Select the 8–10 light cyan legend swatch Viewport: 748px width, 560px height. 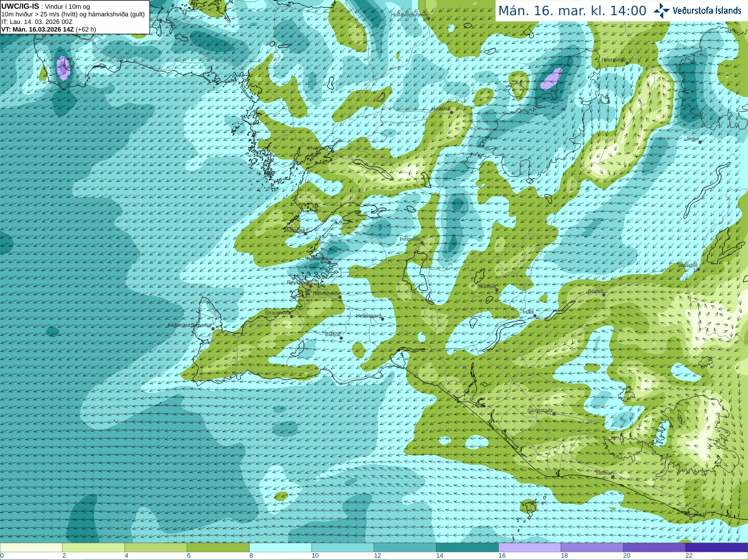click(x=280, y=548)
